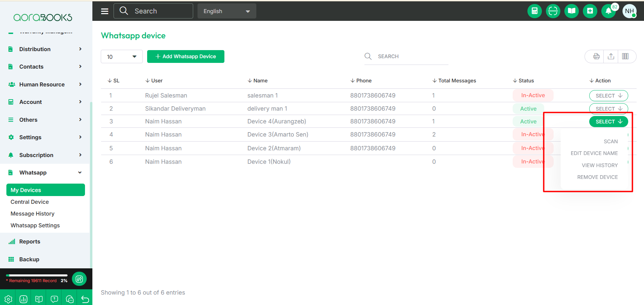Sort table by Total Messages column
Viewport: 644px width, 305px height.
[x=454, y=81]
